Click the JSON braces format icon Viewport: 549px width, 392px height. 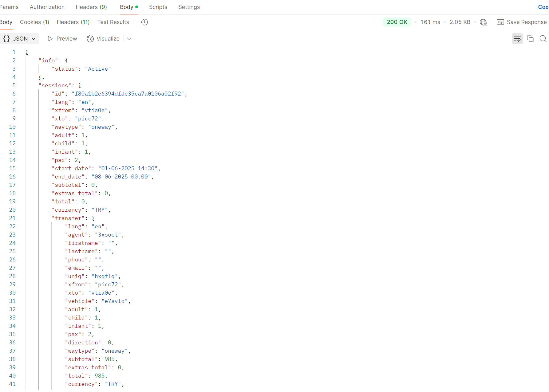6,39
